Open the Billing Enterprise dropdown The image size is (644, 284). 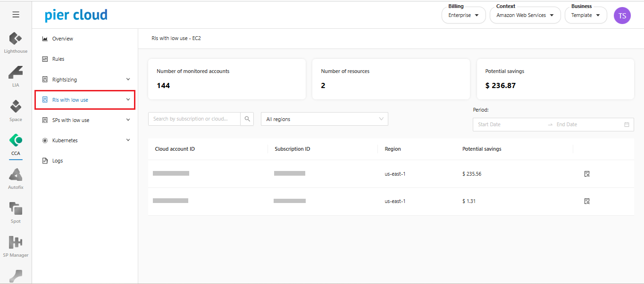(x=463, y=16)
